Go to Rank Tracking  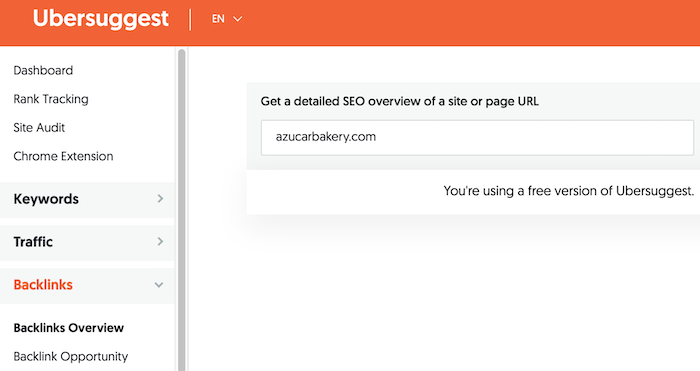coord(51,99)
